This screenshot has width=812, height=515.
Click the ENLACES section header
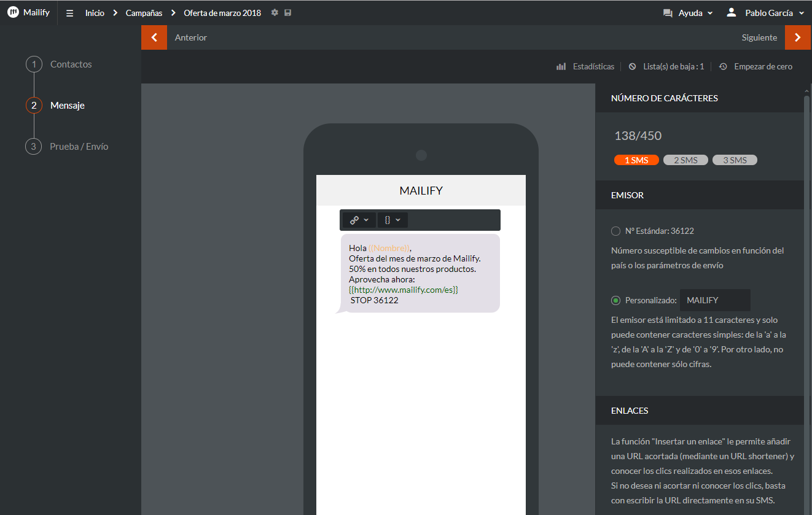coord(630,411)
